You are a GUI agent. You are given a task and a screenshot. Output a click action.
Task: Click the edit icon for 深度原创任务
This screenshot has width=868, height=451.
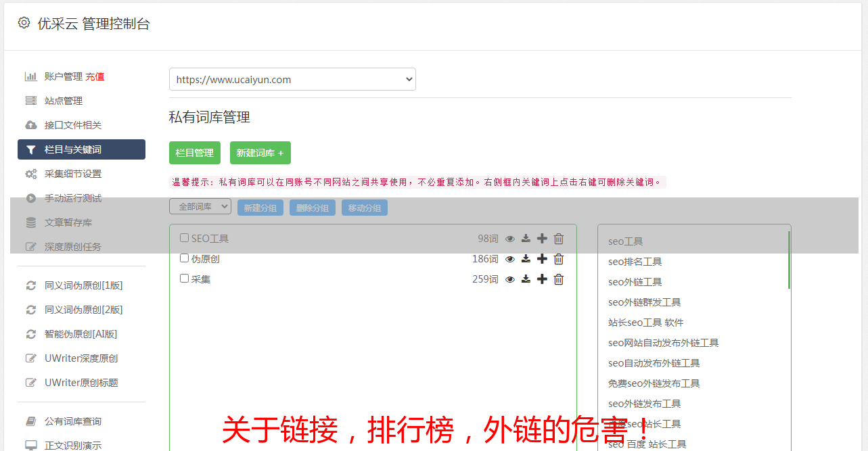(x=31, y=247)
